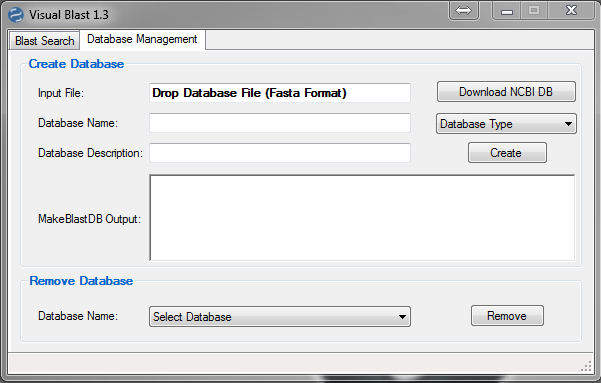Viewport: 601px width, 383px height.
Task: Click the disabled maximize button
Action: tap(534, 10)
